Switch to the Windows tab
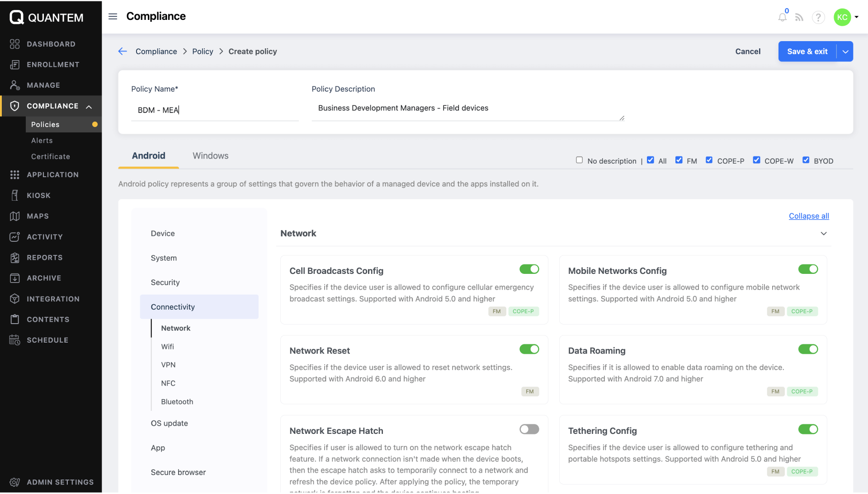This screenshot has width=868, height=494. pyautogui.click(x=210, y=156)
